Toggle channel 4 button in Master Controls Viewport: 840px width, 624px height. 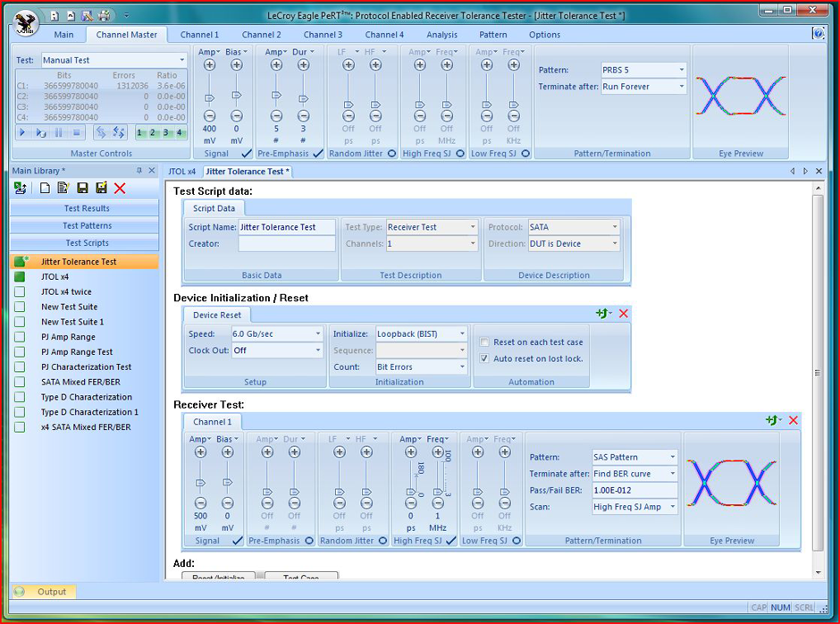point(180,132)
